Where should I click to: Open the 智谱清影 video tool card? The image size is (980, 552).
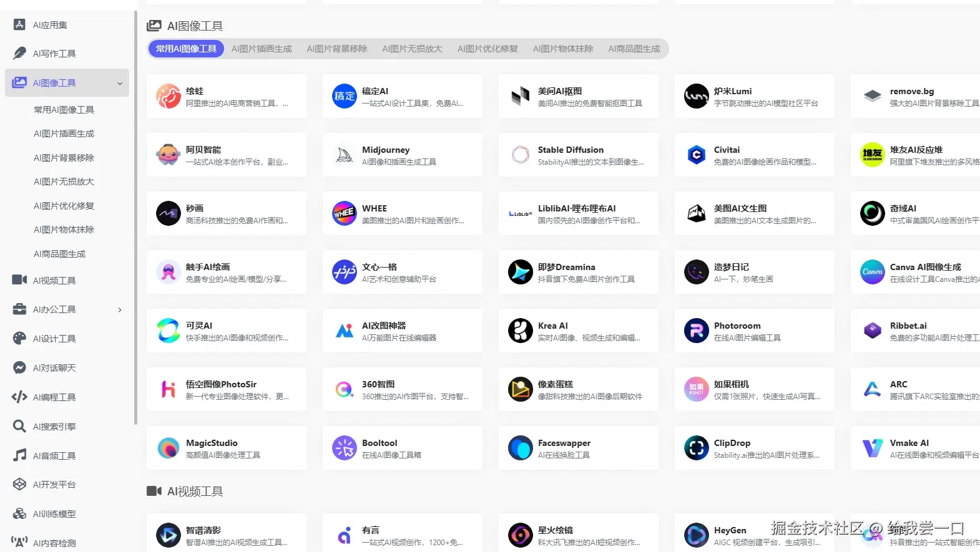pos(227,534)
